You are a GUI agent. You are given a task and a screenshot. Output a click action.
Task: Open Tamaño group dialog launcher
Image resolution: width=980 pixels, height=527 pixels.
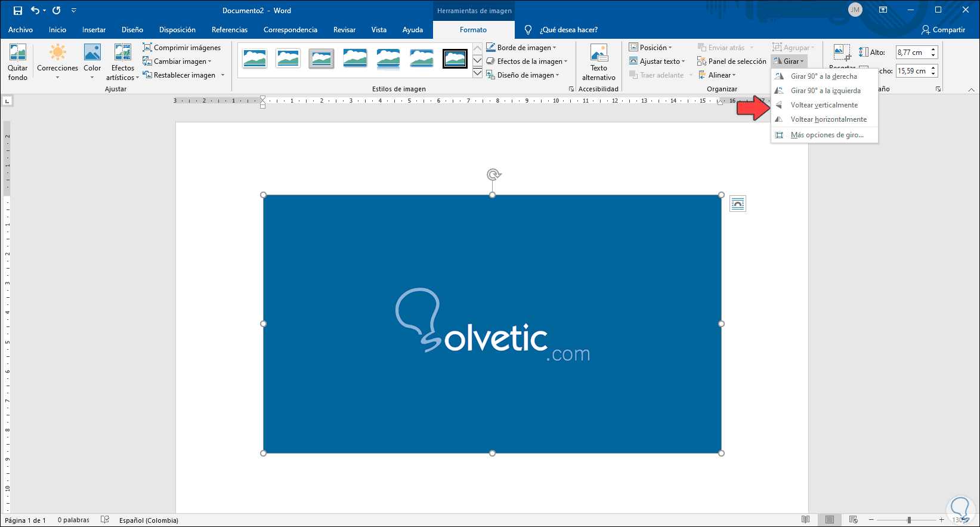click(x=938, y=89)
